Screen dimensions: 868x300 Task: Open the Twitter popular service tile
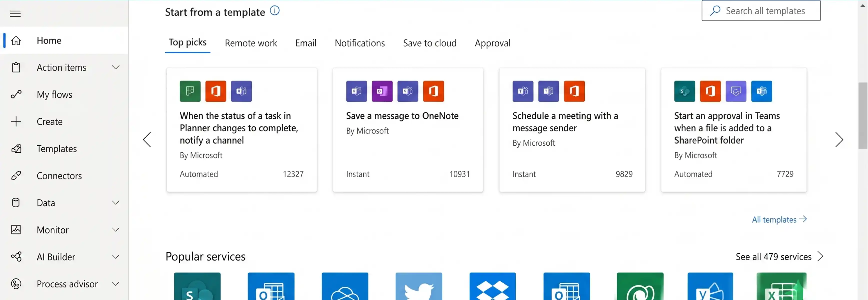418,286
